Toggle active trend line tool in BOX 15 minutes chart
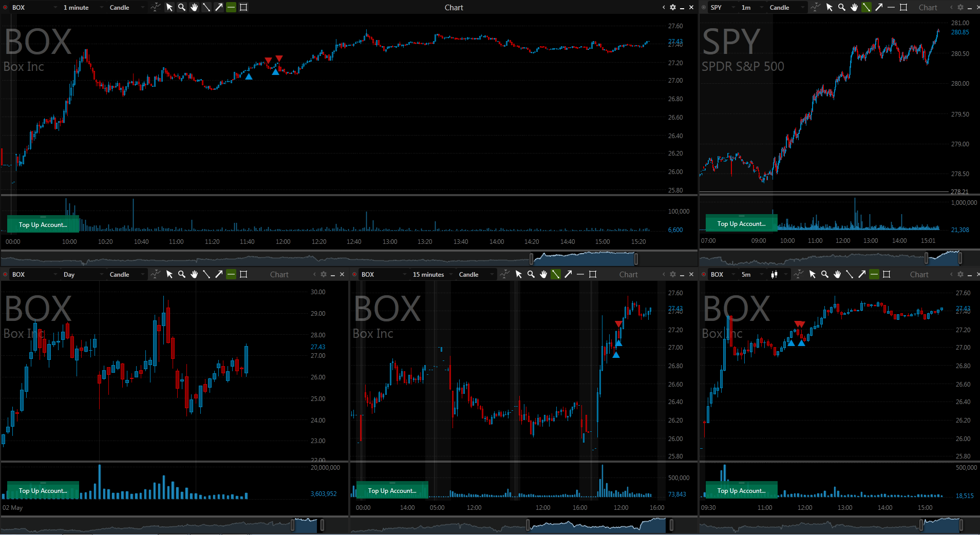The image size is (980, 535). click(556, 274)
